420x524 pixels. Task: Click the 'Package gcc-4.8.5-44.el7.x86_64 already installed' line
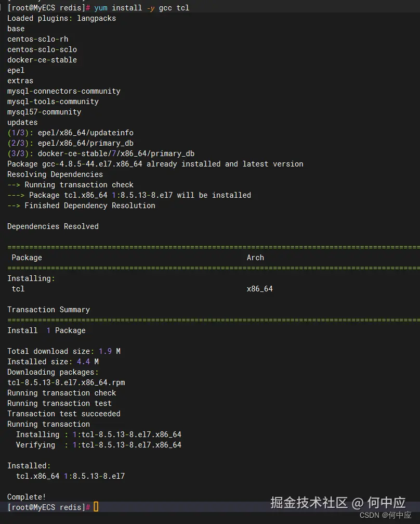155,164
